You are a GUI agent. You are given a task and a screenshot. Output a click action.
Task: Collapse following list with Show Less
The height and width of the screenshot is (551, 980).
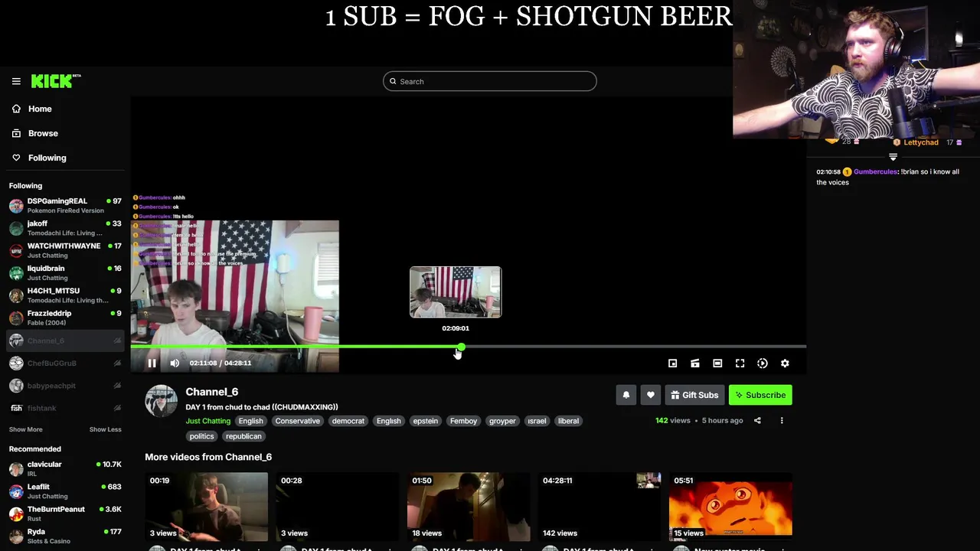click(105, 429)
